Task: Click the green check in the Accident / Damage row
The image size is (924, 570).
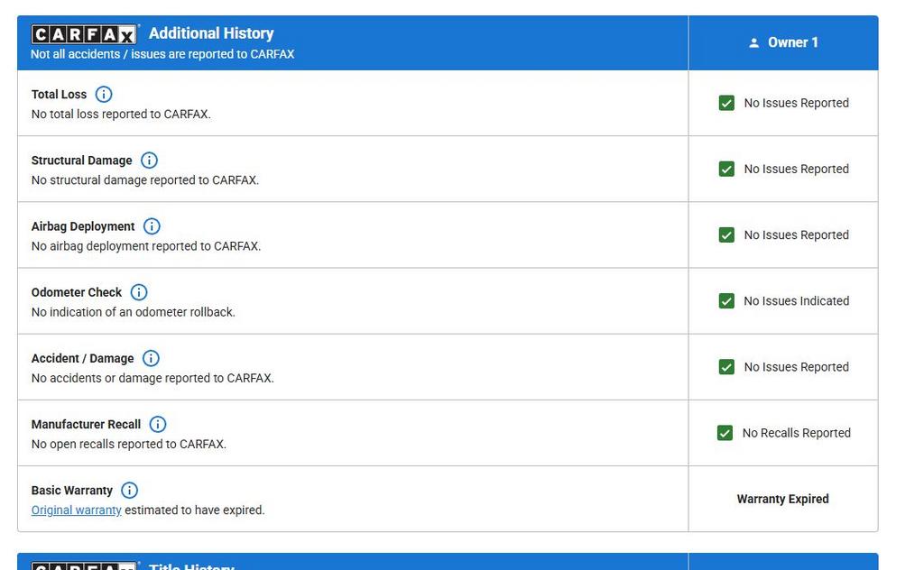Action: click(x=726, y=367)
